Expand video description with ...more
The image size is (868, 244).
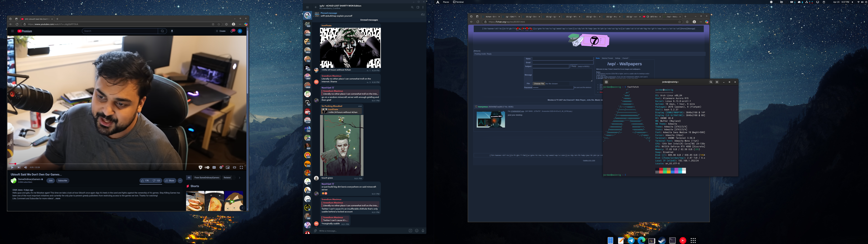[57, 198]
